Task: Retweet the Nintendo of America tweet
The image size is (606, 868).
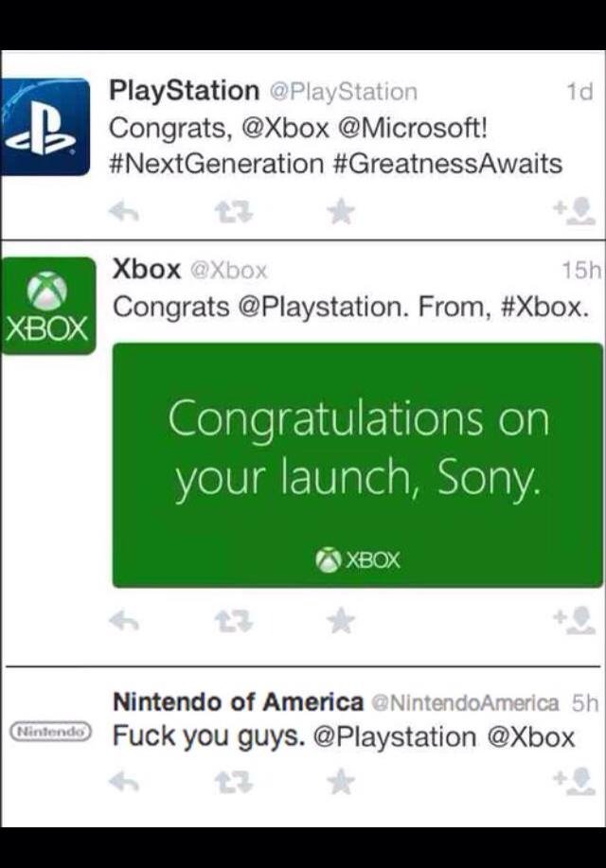Action: (x=228, y=781)
